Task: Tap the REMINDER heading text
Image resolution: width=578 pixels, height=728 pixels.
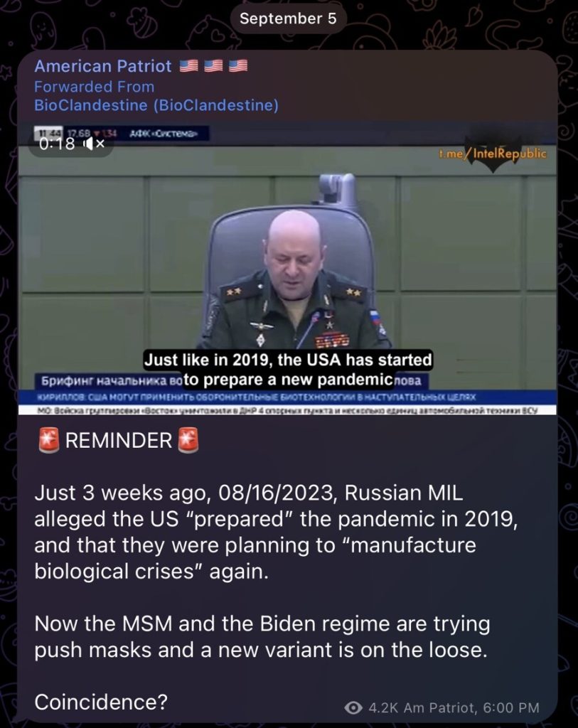Action: 119,441
